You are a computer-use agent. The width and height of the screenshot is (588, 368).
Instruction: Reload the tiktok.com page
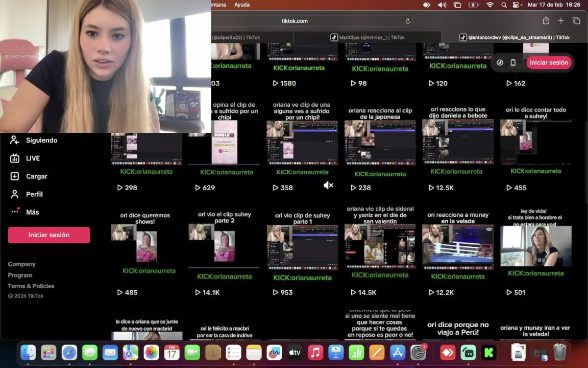tap(408, 21)
